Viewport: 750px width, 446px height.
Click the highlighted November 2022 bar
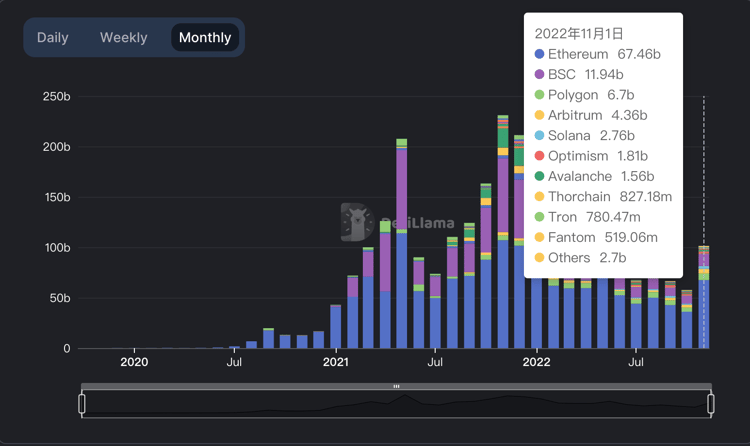[704, 297]
